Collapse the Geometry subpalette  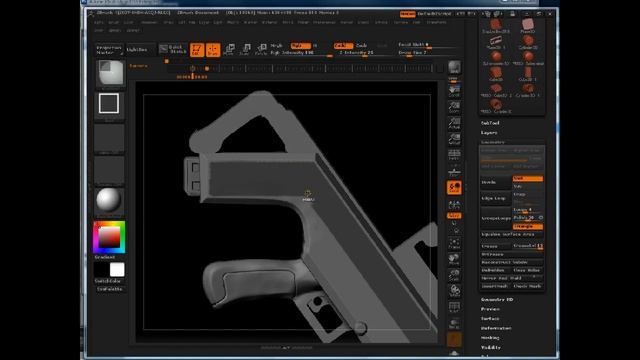click(x=493, y=142)
